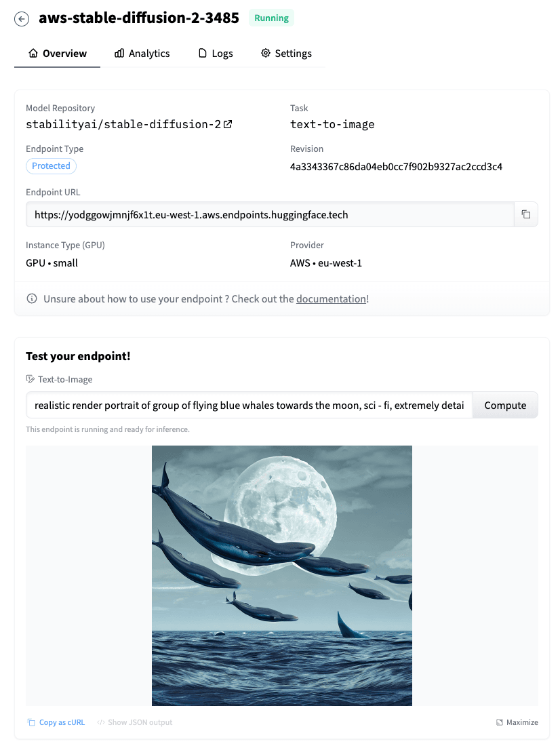The image size is (560, 746).
Task: Open the documentation link
Action: (x=331, y=299)
